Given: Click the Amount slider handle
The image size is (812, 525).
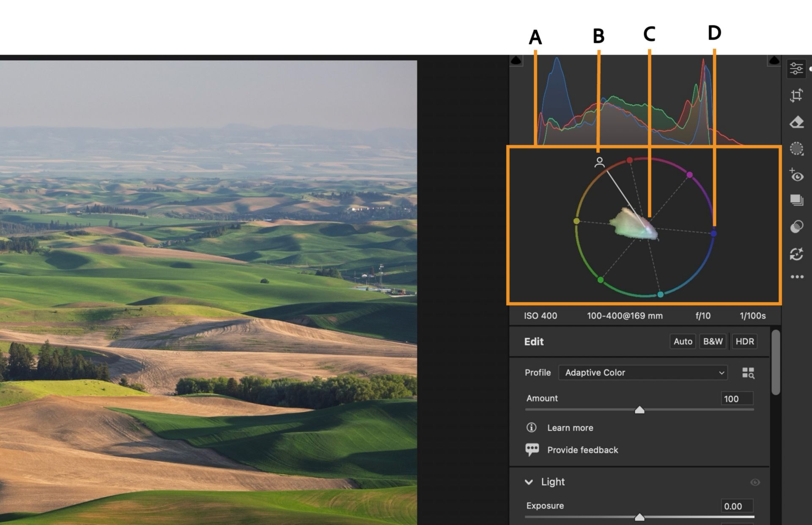Looking at the screenshot, I should pyautogui.click(x=639, y=410).
